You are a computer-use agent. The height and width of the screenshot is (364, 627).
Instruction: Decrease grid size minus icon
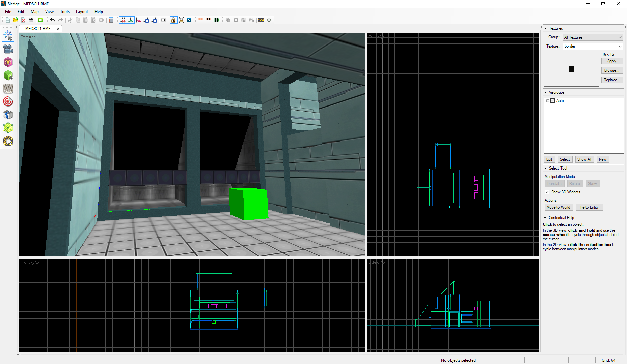(146, 20)
